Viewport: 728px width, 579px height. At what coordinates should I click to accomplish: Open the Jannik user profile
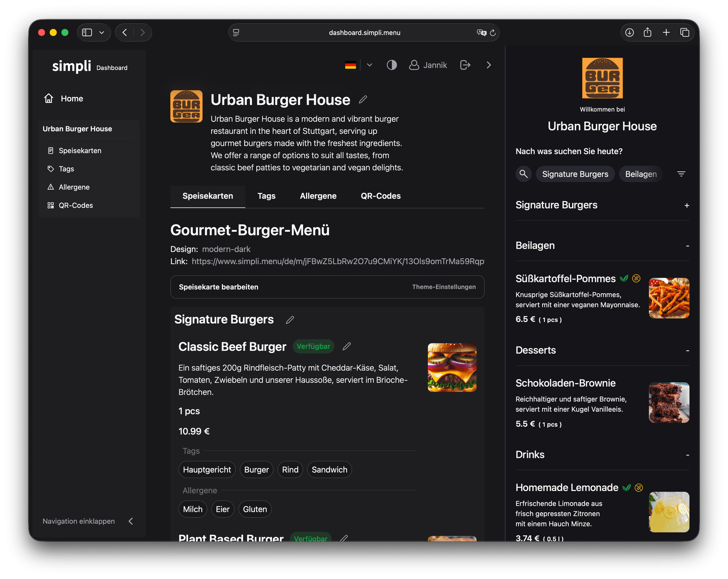point(428,65)
